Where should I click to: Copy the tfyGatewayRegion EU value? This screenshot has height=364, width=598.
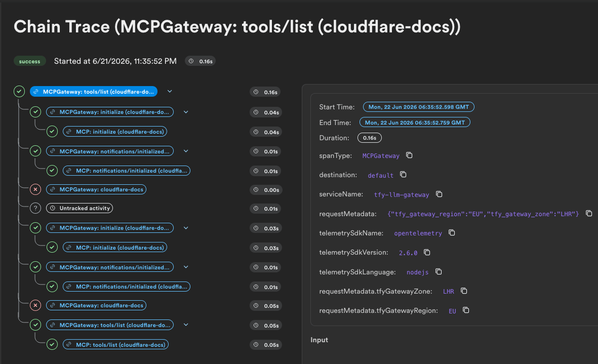click(x=466, y=310)
